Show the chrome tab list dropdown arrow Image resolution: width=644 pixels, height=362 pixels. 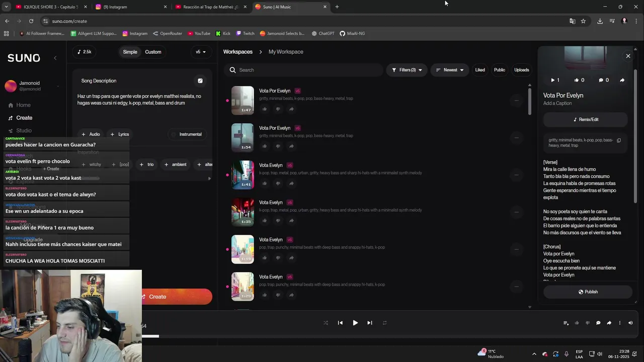click(x=6, y=7)
